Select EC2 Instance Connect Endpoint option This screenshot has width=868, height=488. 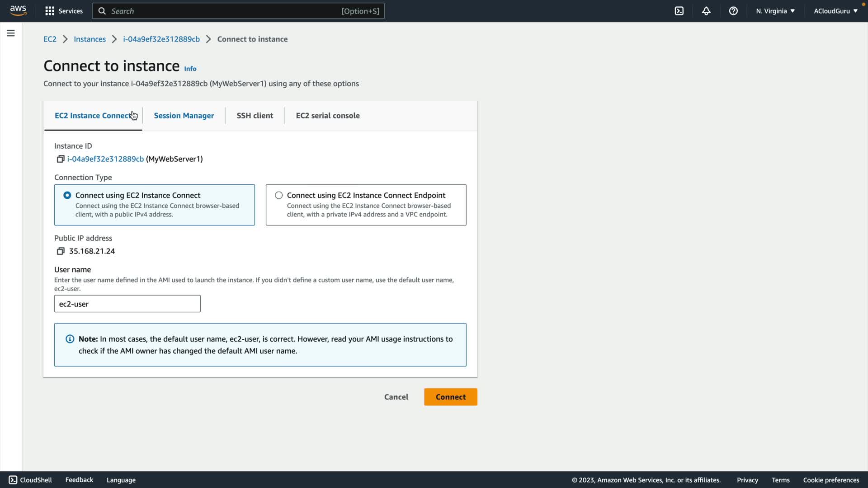coord(279,195)
